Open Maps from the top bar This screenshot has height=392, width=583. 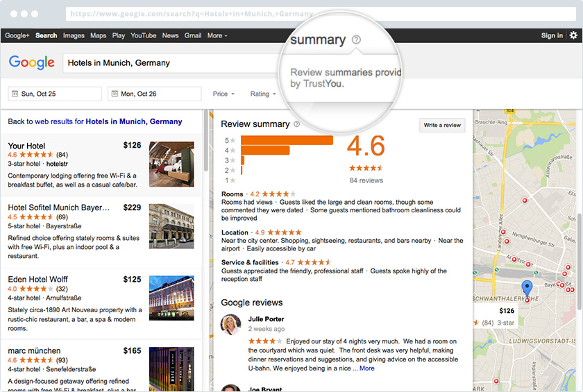pos(98,35)
